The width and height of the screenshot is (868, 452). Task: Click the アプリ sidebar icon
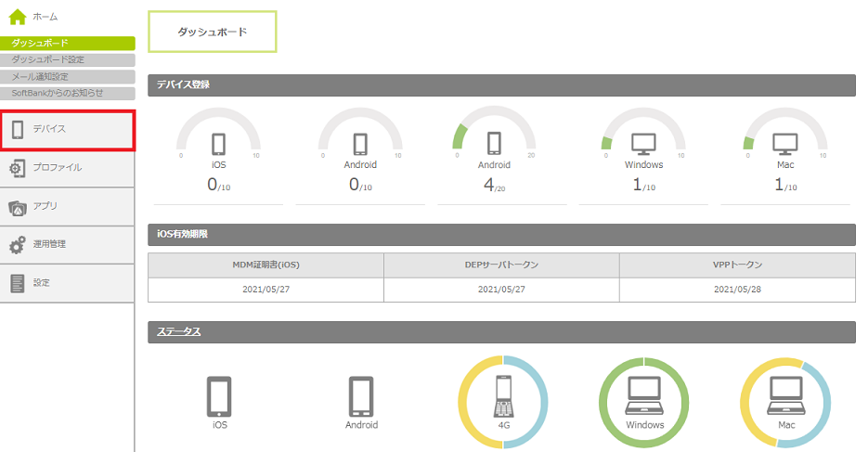[x=18, y=206]
